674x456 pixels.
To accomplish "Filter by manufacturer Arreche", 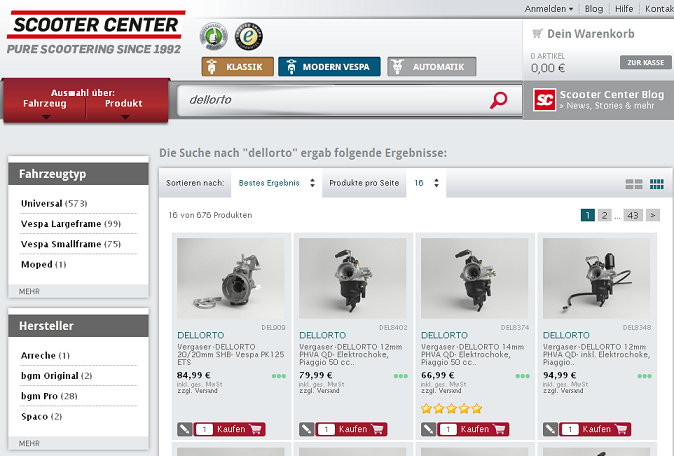I will (45, 355).
